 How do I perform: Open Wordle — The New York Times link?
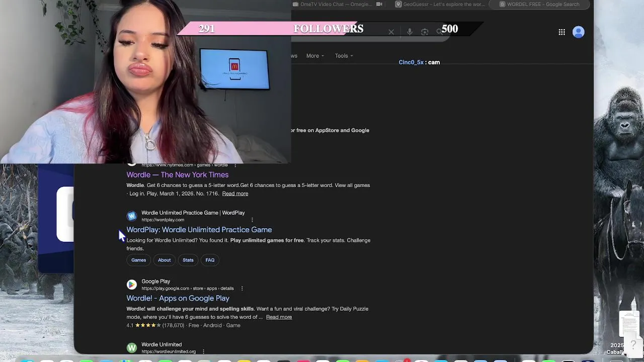click(x=178, y=174)
